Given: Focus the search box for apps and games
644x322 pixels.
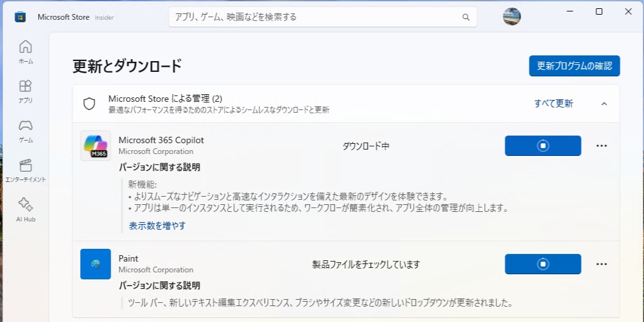Looking at the screenshot, I should (323, 17).
